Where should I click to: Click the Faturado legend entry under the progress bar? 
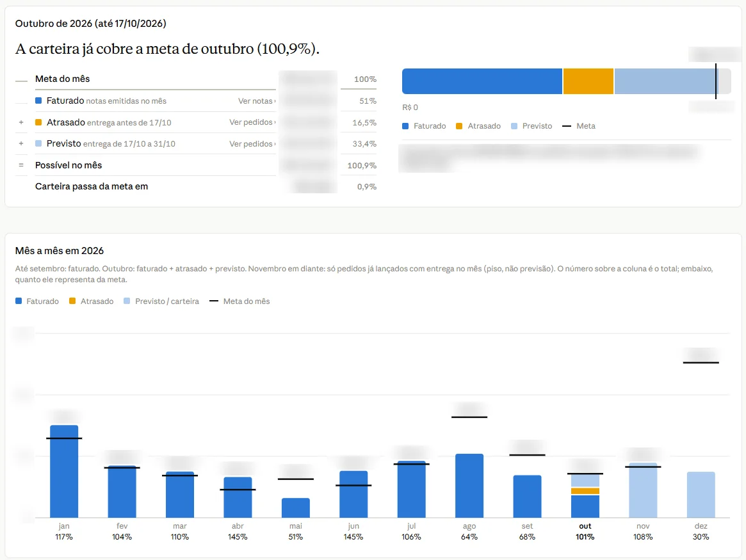coord(425,126)
